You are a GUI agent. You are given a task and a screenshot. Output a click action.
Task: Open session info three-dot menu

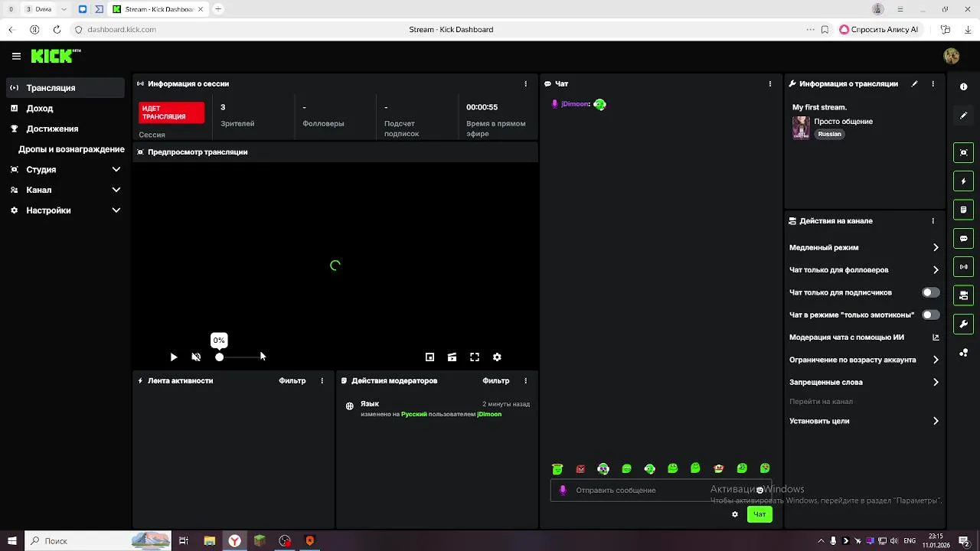click(x=525, y=83)
